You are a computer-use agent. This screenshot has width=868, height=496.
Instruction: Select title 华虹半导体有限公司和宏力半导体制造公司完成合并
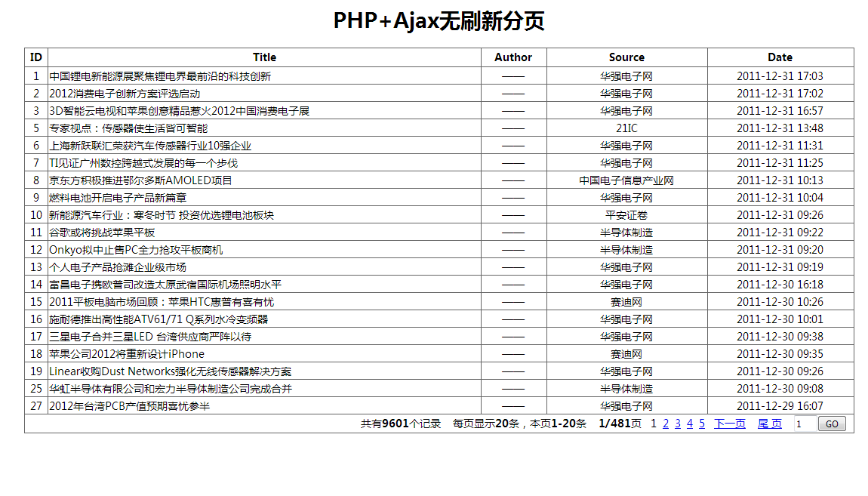tap(171, 389)
